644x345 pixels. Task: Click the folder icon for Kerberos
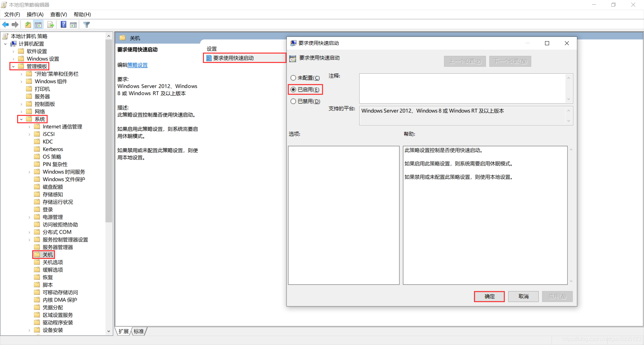point(37,149)
